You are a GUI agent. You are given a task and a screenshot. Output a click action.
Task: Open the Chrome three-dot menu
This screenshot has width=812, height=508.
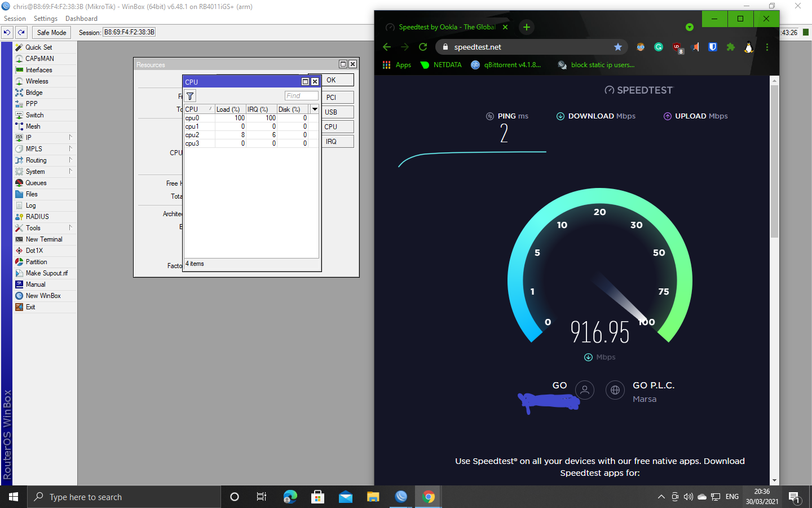(x=767, y=47)
